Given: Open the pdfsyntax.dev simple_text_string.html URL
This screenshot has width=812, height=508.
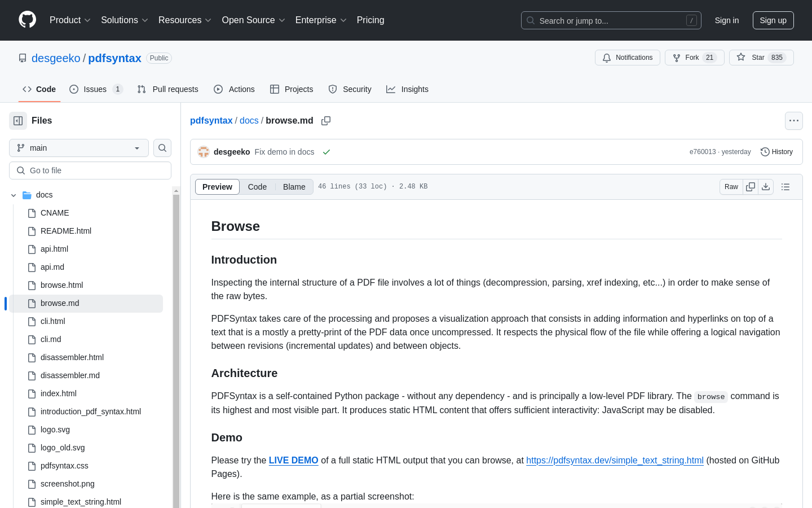Looking at the screenshot, I should (615, 461).
